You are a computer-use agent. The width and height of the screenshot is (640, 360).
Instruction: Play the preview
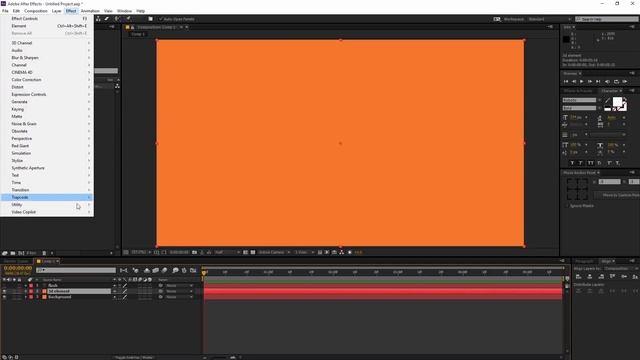click(x=582, y=82)
